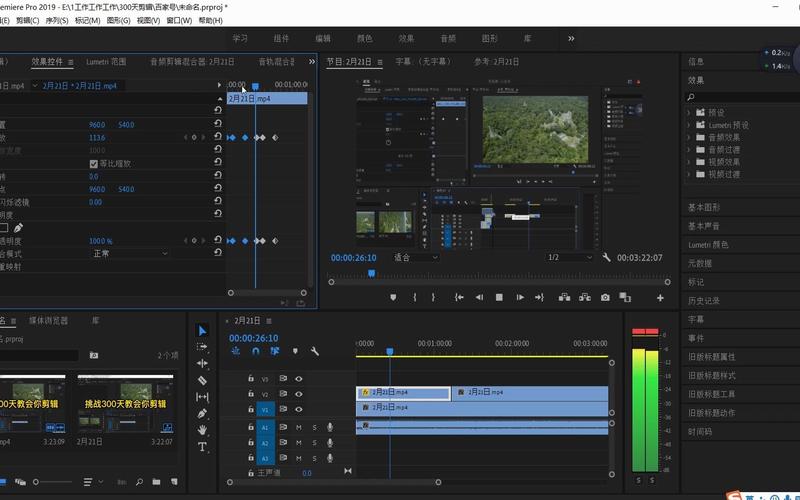The height and width of the screenshot is (500, 800).
Task: Step forward one frame
Action: point(520,297)
